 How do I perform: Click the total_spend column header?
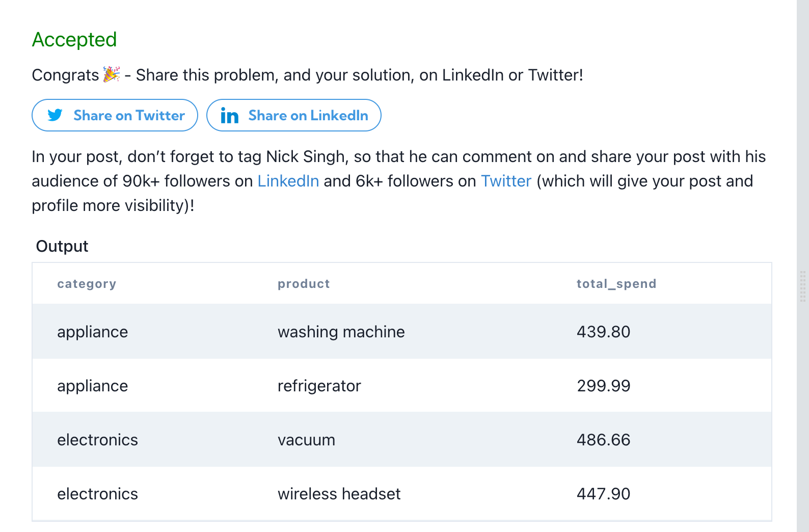coord(616,284)
